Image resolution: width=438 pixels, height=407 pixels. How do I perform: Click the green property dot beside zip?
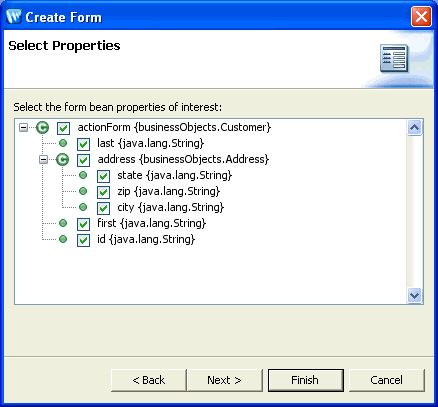[83, 191]
